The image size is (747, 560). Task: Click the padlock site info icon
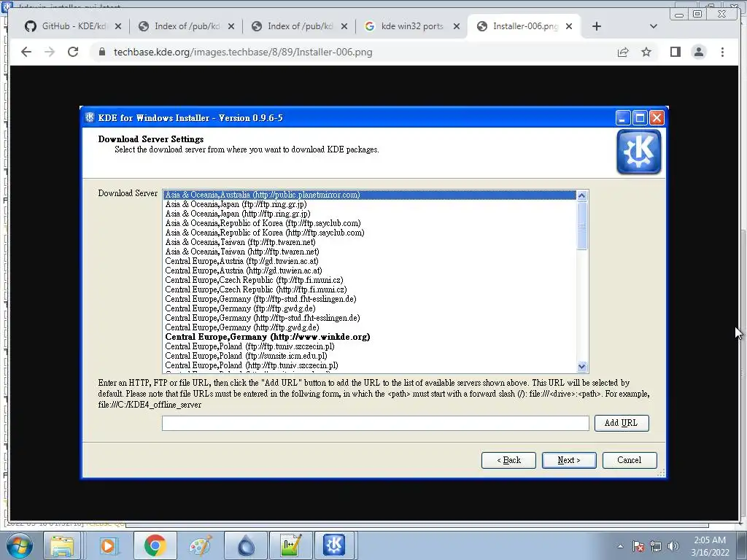[x=102, y=52]
